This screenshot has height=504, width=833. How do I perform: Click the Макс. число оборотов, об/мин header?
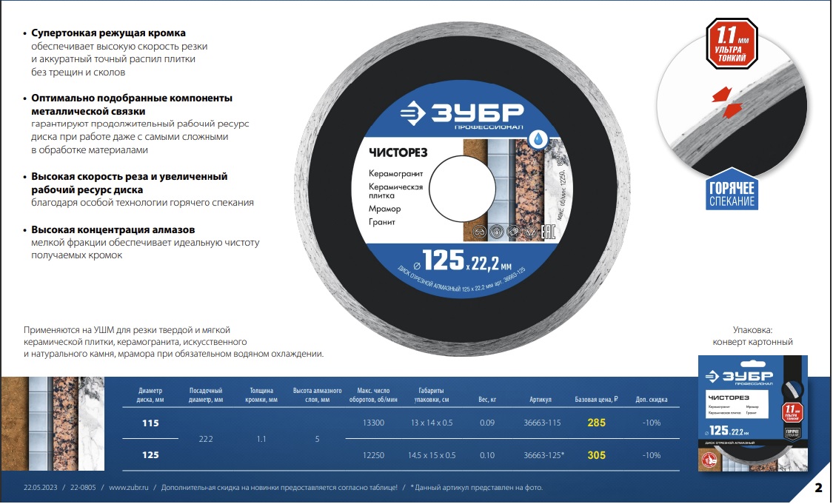(x=373, y=395)
